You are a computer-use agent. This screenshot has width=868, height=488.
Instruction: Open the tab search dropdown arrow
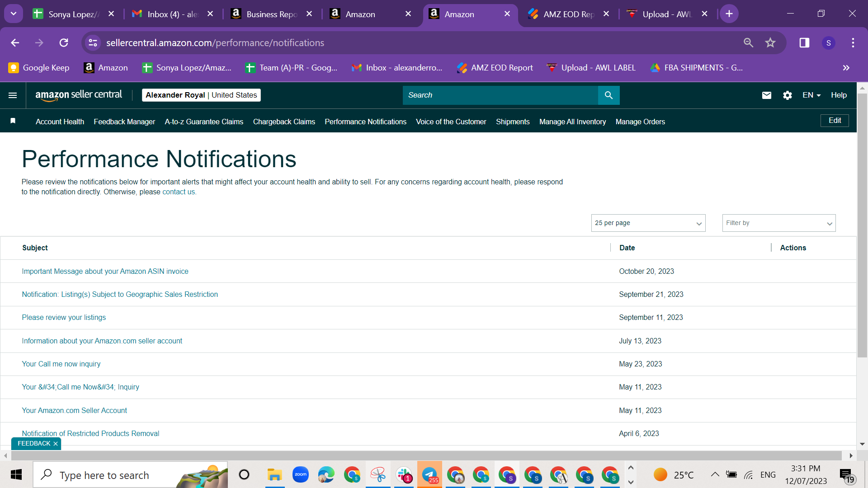(14, 14)
